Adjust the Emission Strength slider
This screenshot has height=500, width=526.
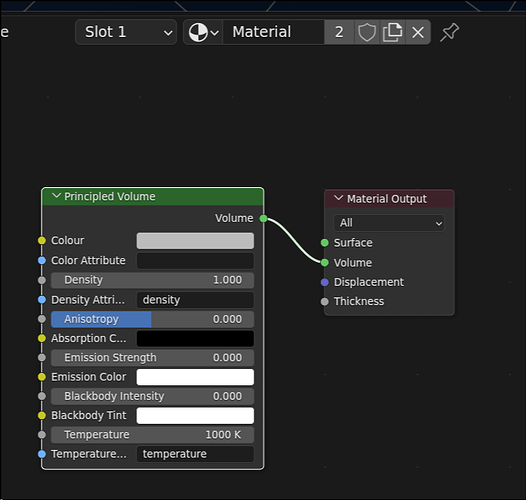coord(152,358)
